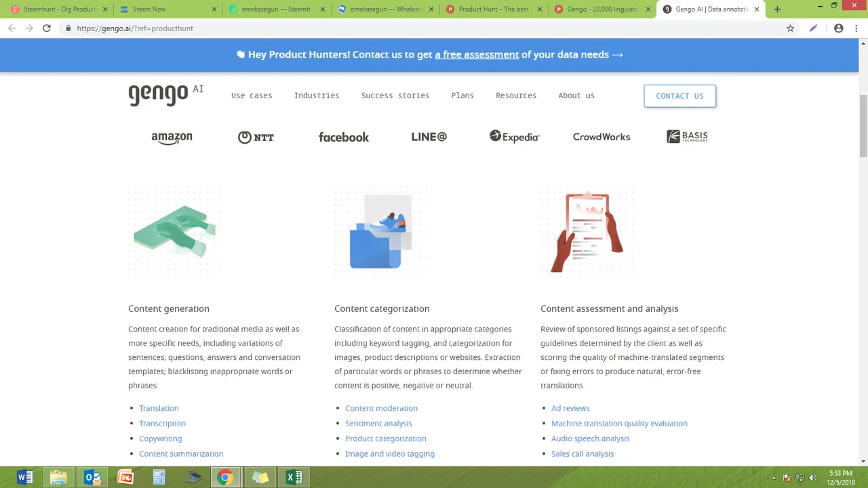
Task: Click the CONTACT US button
Action: [x=680, y=96]
